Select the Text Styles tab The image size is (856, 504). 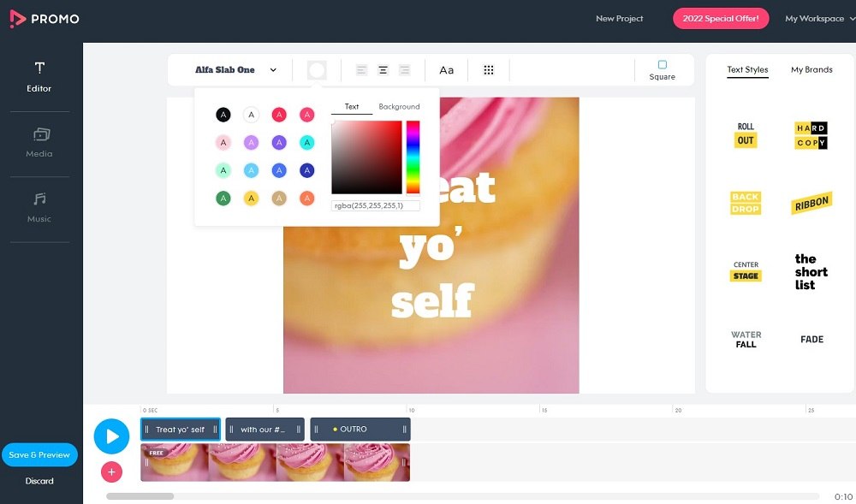tap(747, 70)
